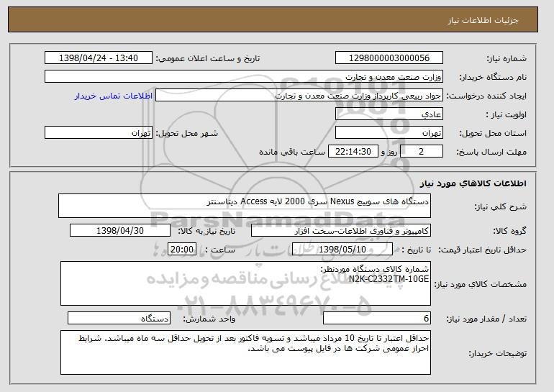Select the label تاریخ و ساعت اعلان عمومی
This screenshot has height=392, width=554.
[208, 58]
